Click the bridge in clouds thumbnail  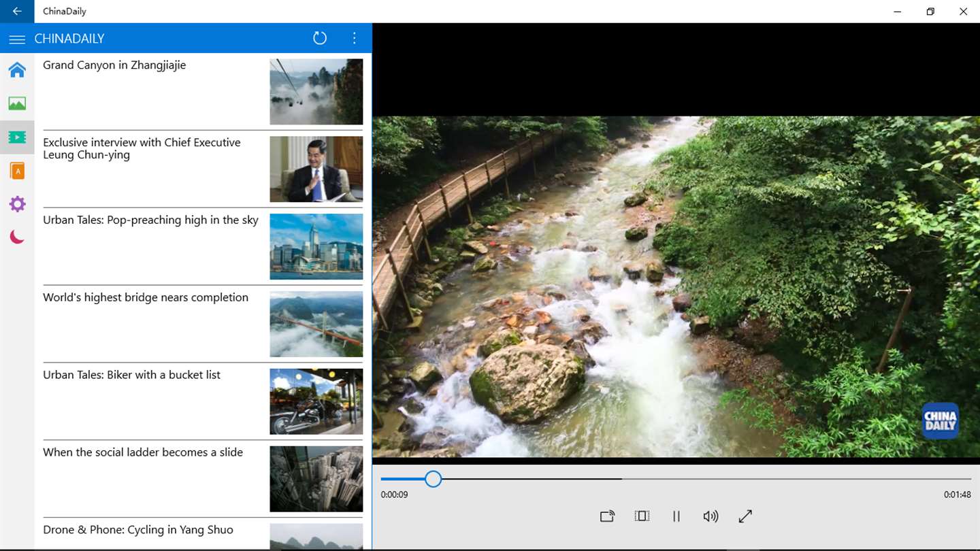click(x=316, y=324)
